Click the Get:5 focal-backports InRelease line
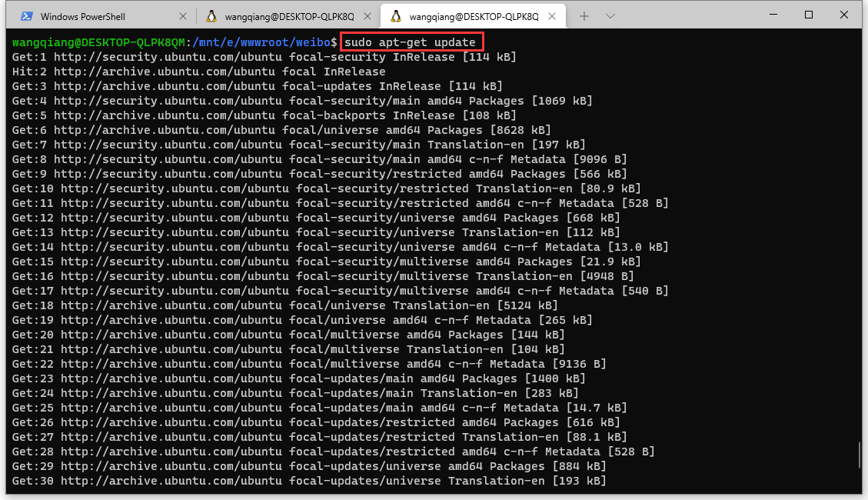868x500 pixels. click(x=264, y=115)
